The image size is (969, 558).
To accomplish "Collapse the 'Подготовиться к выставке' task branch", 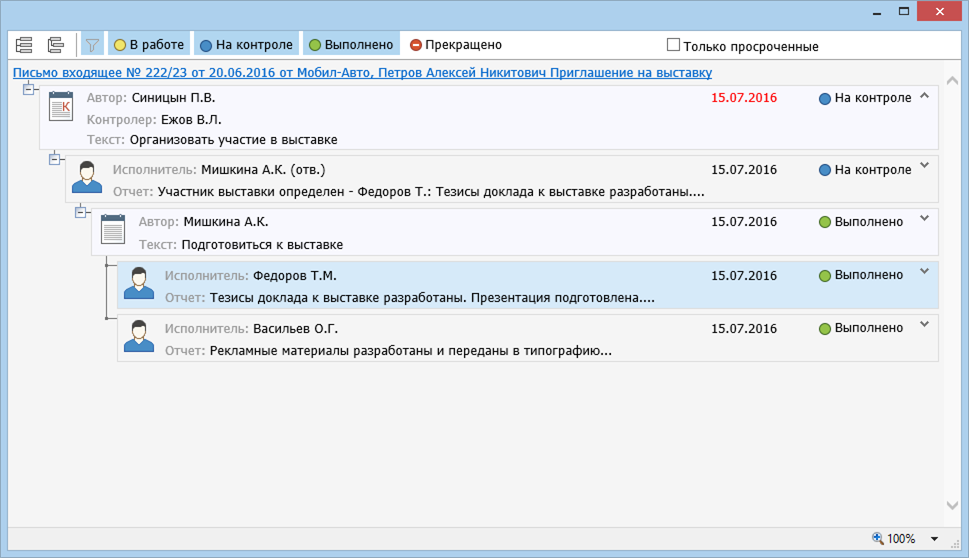I will point(80,212).
